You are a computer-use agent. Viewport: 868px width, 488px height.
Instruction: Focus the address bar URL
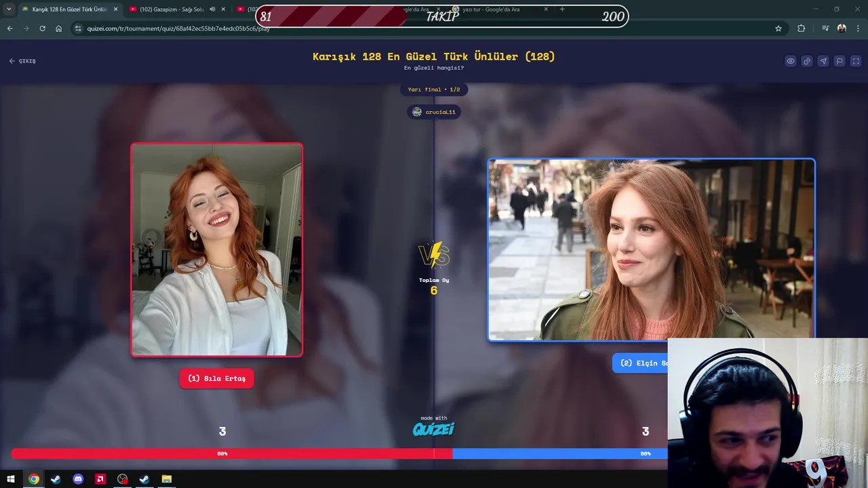[x=178, y=28]
